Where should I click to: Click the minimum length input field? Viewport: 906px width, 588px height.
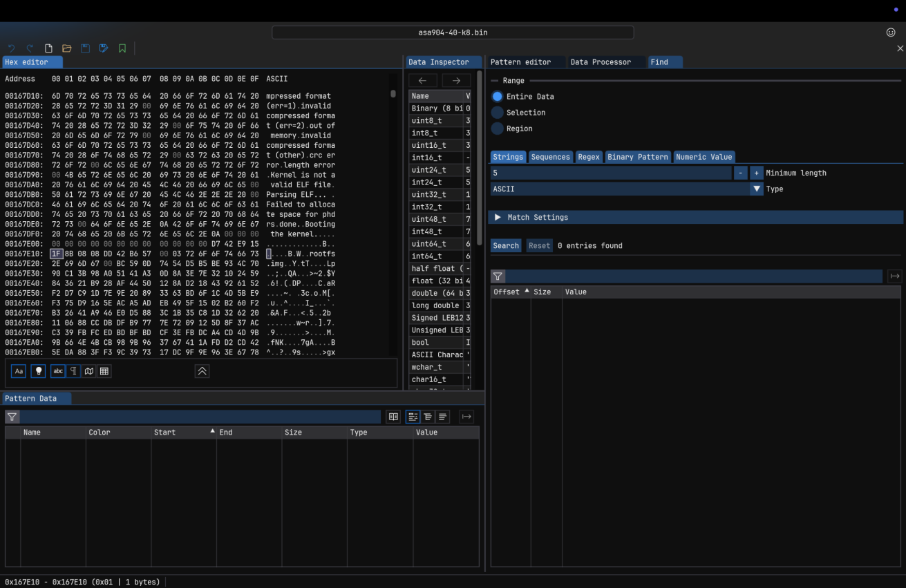coord(611,173)
